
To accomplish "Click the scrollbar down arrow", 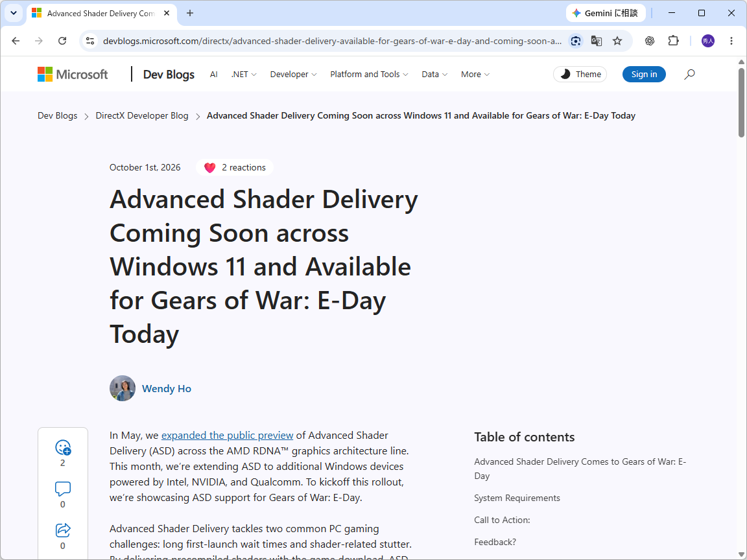I will (x=741, y=555).
